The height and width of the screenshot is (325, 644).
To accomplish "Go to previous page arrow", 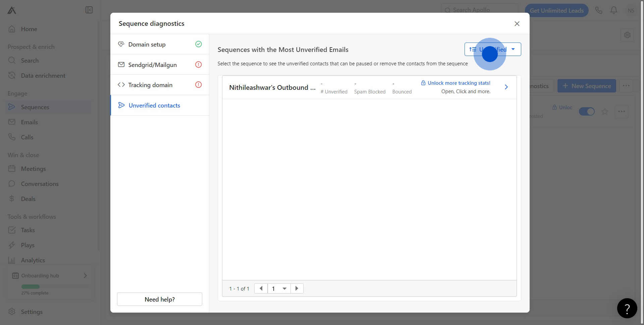I will pyautogui.click(x=261, y=288).
